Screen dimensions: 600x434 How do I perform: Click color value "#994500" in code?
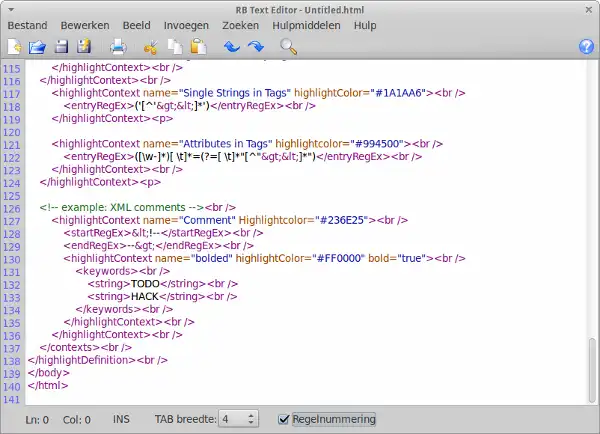point(377,144)
